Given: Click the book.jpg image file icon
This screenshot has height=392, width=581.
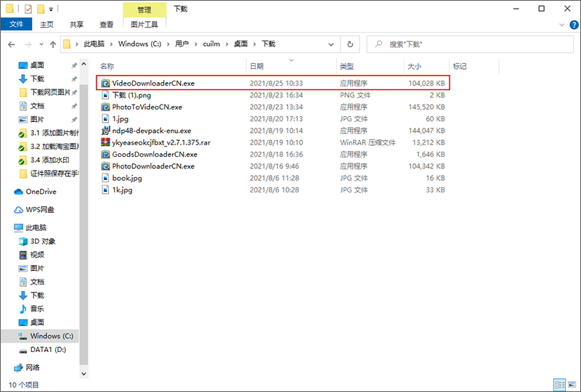Looking at the screenshot, I should [x=105, y=178].
